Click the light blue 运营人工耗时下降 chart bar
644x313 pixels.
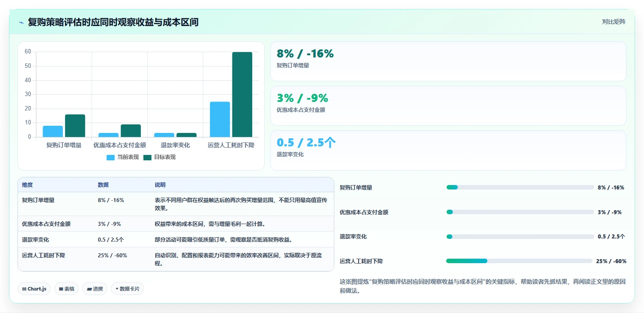click(220, 119)
